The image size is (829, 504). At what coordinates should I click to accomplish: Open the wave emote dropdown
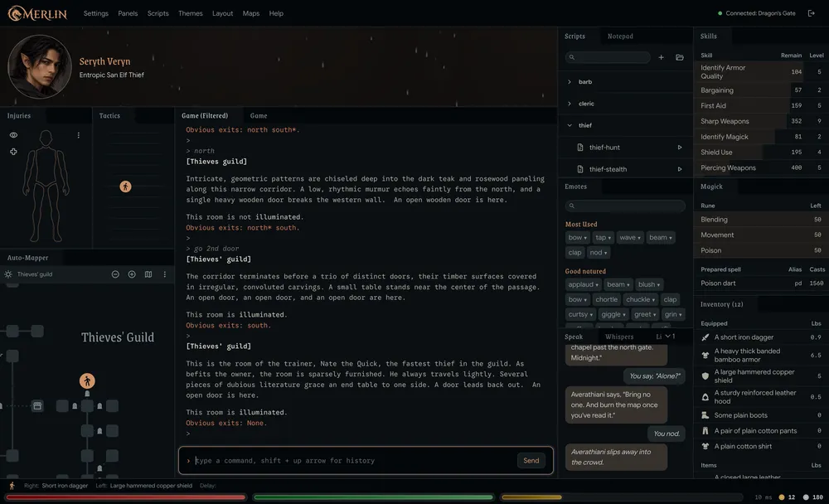click(x=630, y=238)
